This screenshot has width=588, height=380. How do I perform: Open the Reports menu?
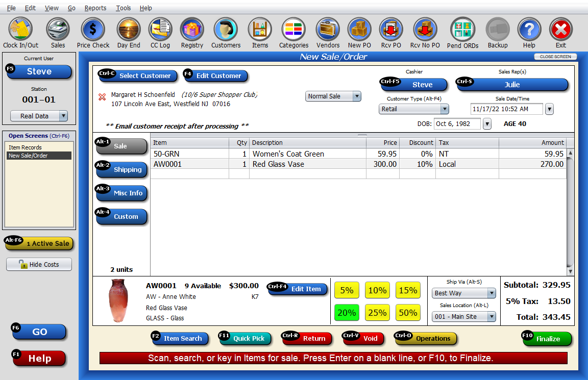click(95, 8)
